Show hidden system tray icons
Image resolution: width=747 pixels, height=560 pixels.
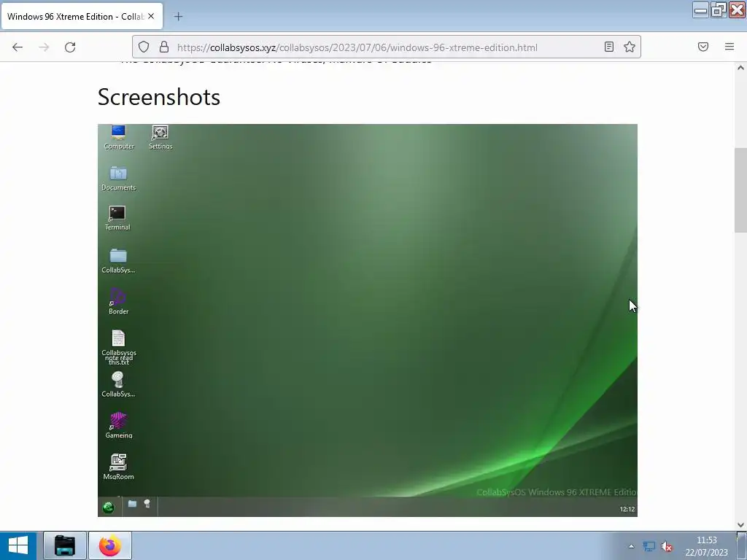pyautogui.click(x=631, y=546)
